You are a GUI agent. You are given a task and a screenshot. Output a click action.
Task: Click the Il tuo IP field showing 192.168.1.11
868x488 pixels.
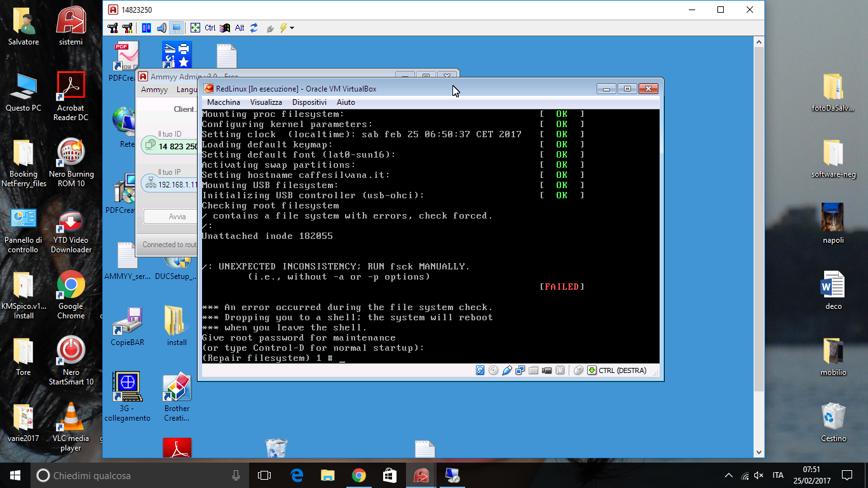170,184
